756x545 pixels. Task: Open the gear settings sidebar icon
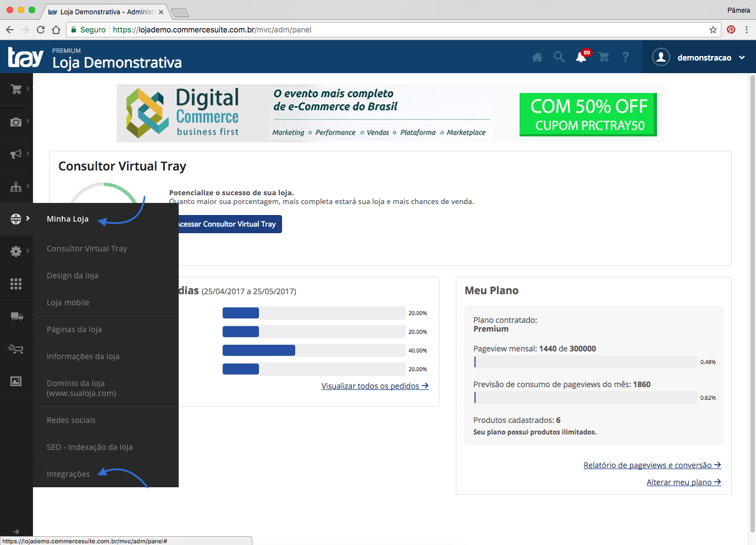click(16, 251)
